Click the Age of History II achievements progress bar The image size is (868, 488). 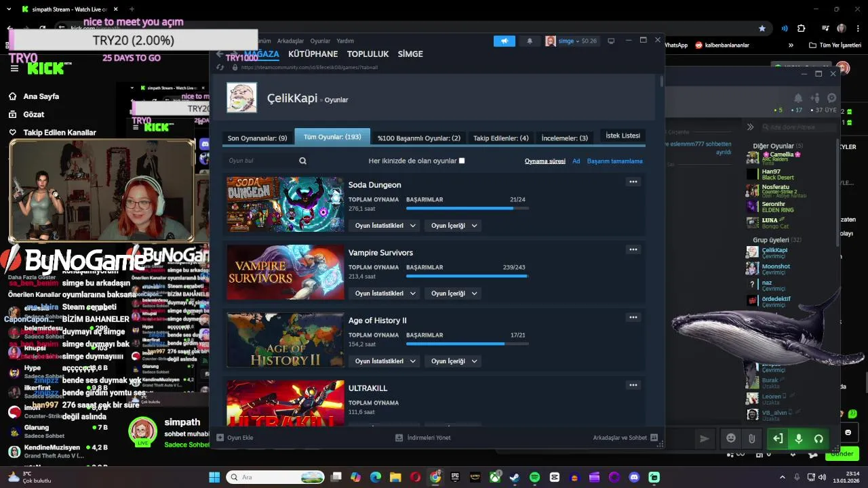pyautogui.click(x=466, y=344)
